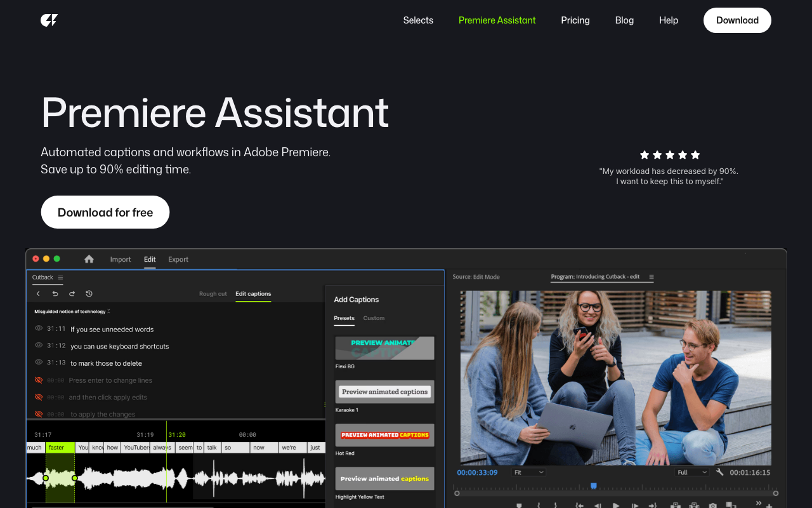This screenshot has width=812, height=508.
Task: Click the undo arrow icon
Action: click(55, 294)
